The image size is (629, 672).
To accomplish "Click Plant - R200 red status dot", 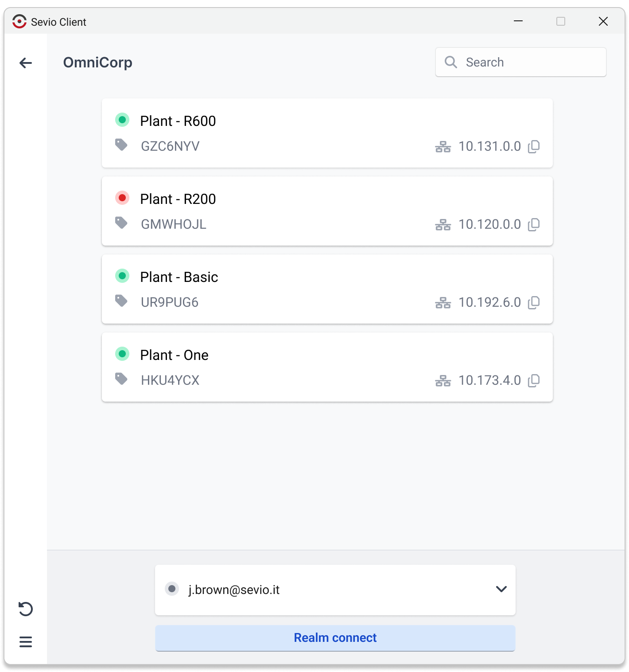I will 122,198.
